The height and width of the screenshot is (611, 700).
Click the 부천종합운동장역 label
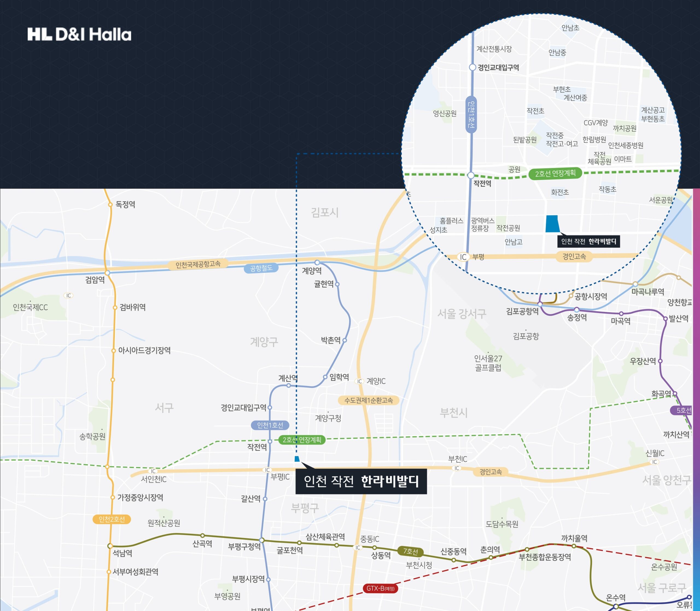[x=545, y=557]
